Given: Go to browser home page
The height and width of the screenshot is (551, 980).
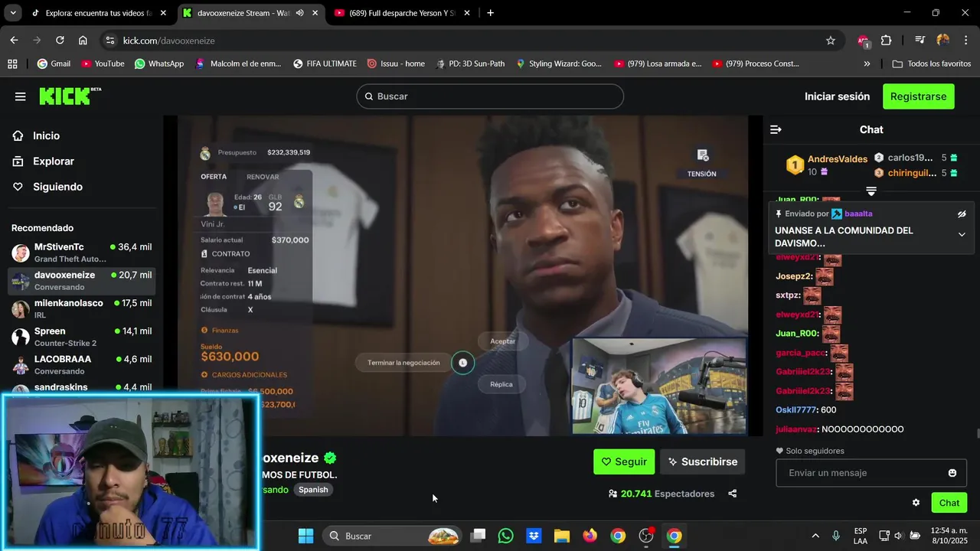Looking at the screenshot, I should [83, 41].
